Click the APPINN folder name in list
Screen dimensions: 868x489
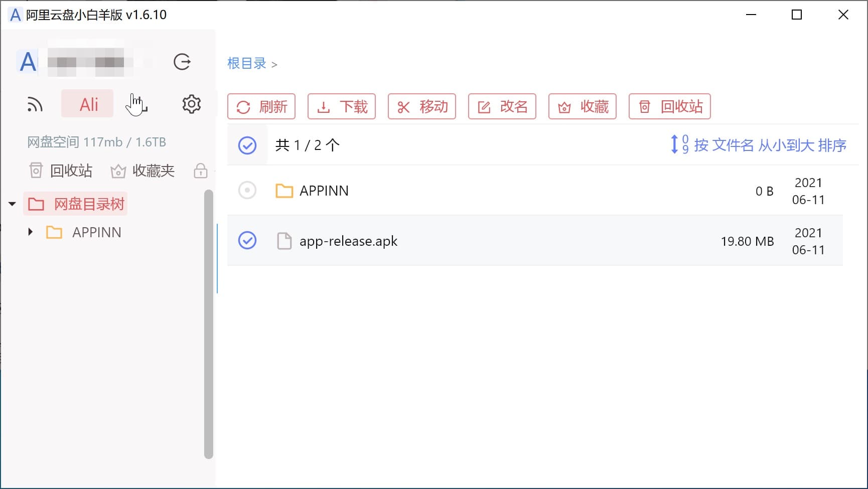pos(324,191)
